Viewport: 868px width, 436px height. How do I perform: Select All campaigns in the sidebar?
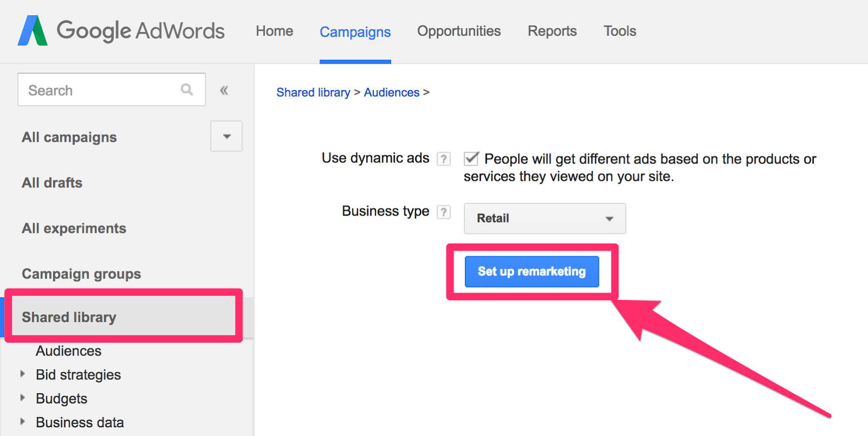(69, 137)
